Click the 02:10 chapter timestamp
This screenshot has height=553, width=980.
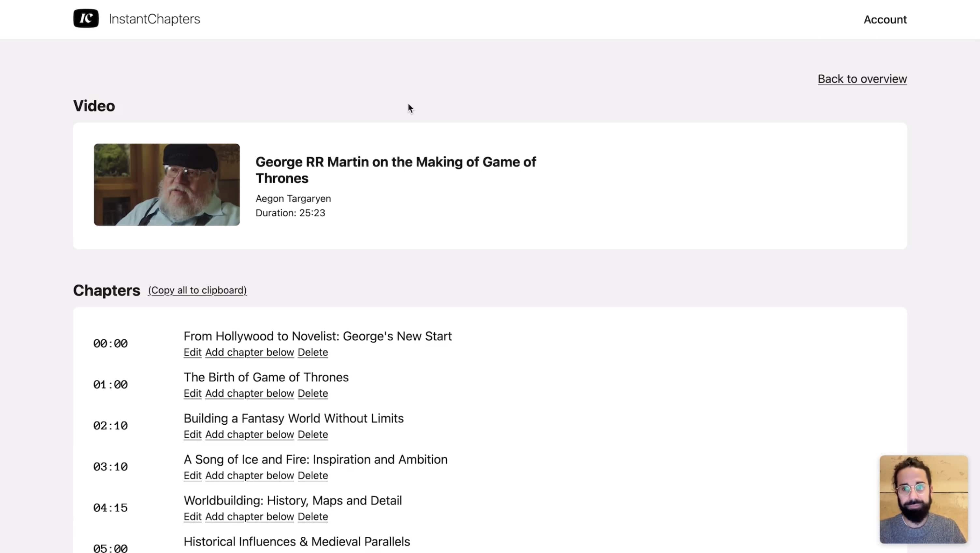click(x=110, y=426)
